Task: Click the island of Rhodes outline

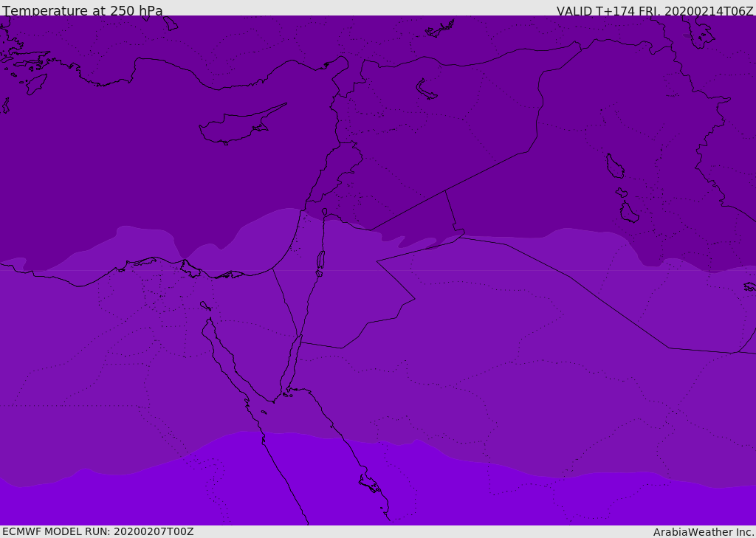Action: coord(35,84)
